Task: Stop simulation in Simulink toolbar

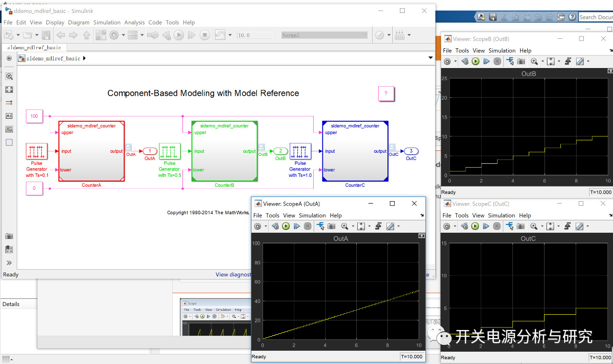Action: point(204,35)
